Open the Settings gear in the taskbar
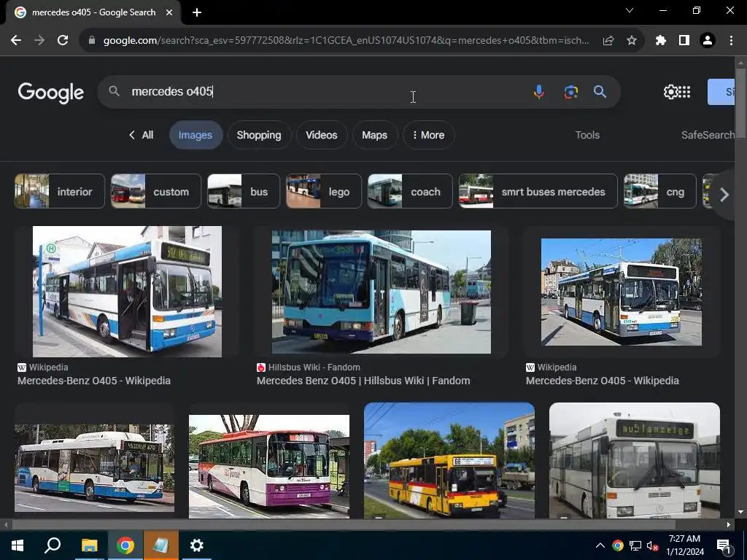Screen dimensions: 747x560 [196, 545]
